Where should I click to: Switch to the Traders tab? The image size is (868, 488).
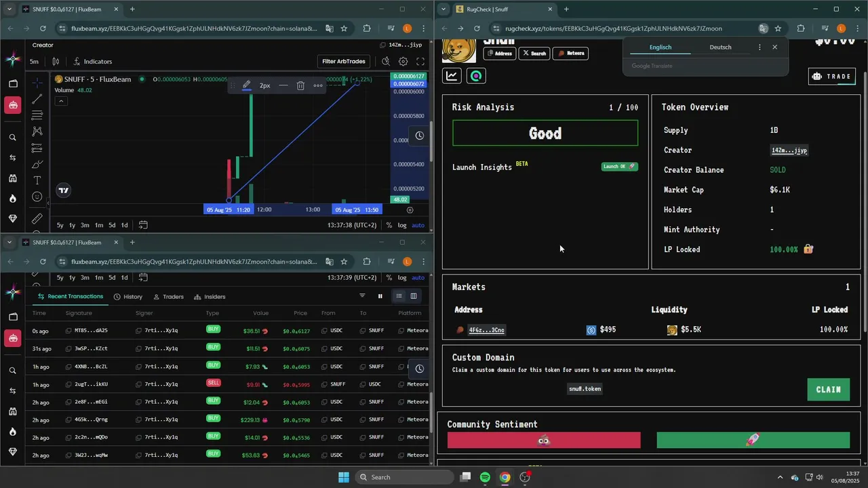pos(168,297)
